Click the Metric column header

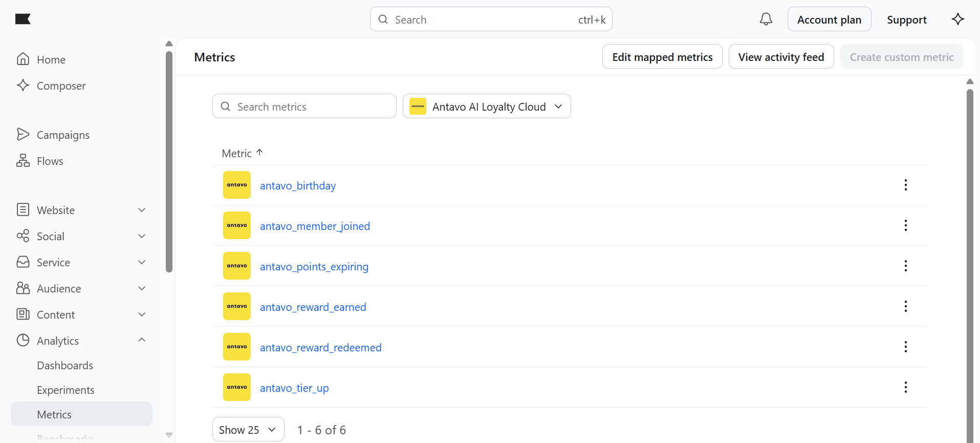pyautogui.click(x=237, y=153)
